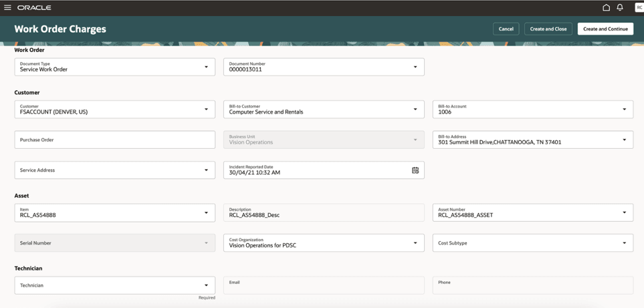Click Create and Close
Screen dimensions: 644x308
pyautogui.click(x=548, y=29)
